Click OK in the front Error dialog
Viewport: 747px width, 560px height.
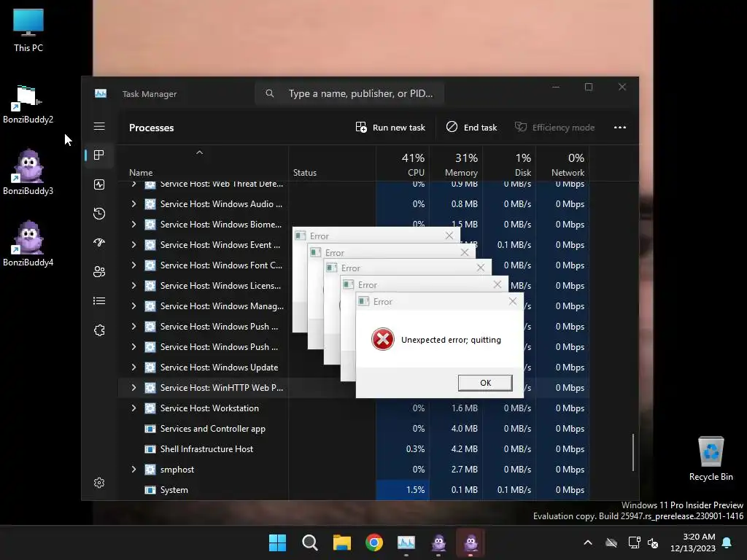pyautogui.click(x=485, y=383)
